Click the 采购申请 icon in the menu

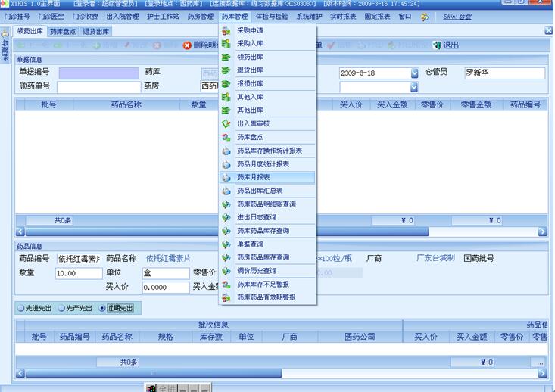226,31
